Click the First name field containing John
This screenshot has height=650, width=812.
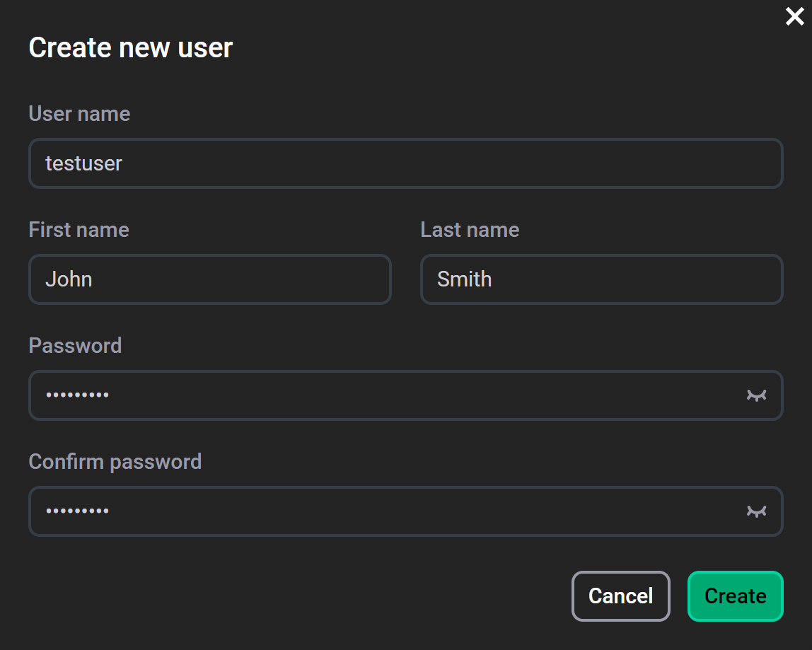(x=210, y=279)
